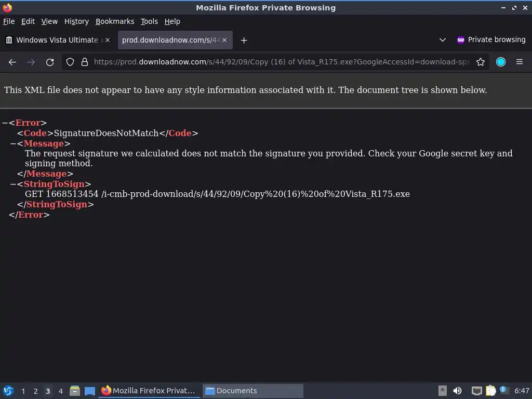Open the update notification tray icon
532x399 pixels.
coord(504,390)
